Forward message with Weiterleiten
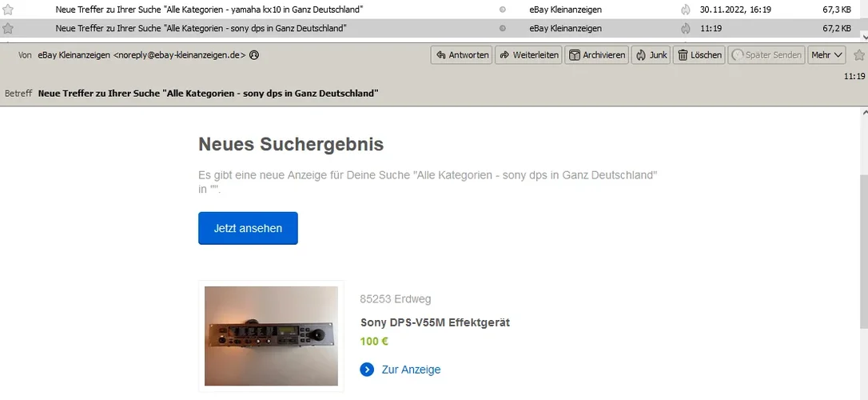Image resolution: width=868 pixels, height=400 pixels. click(528, 55)
